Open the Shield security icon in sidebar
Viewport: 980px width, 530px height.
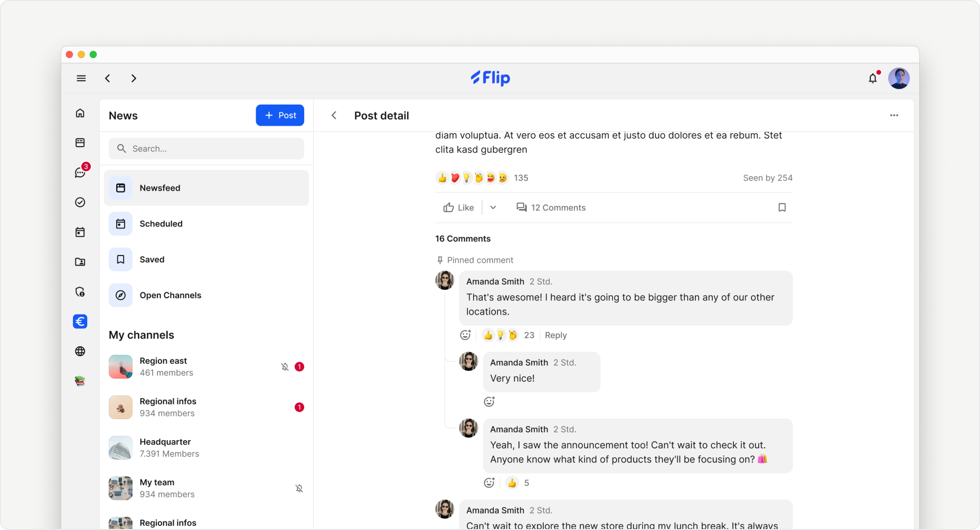80,291
